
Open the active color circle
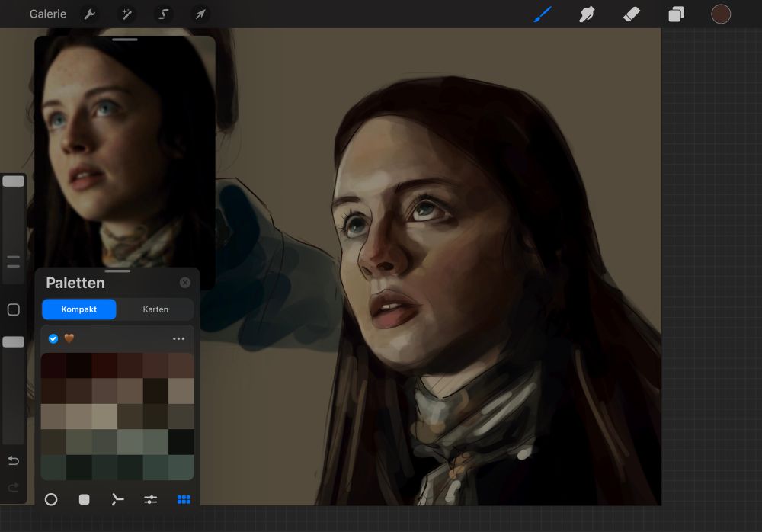pos(721,14)
